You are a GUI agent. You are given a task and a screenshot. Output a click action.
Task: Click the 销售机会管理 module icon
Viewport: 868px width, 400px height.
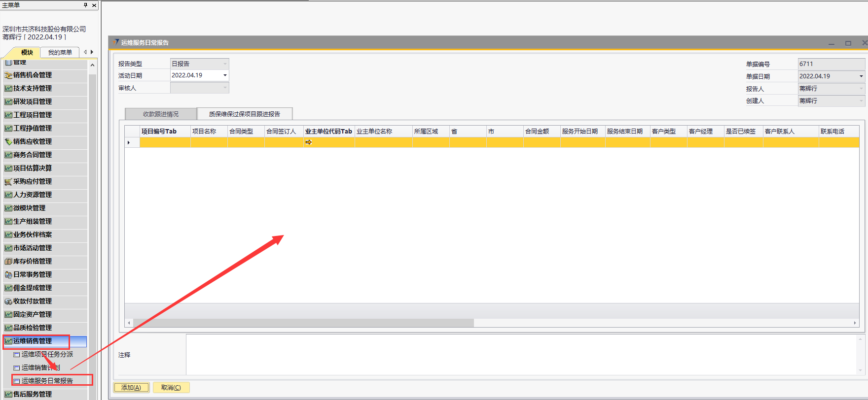[x=8, y=75]
